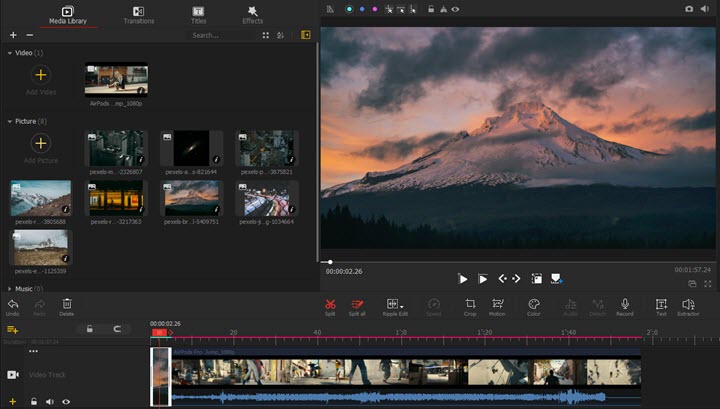720x409 pixels.
Task: Toggle lock on the Video Track
Action: pyautogui.click(x=33, y=401)
